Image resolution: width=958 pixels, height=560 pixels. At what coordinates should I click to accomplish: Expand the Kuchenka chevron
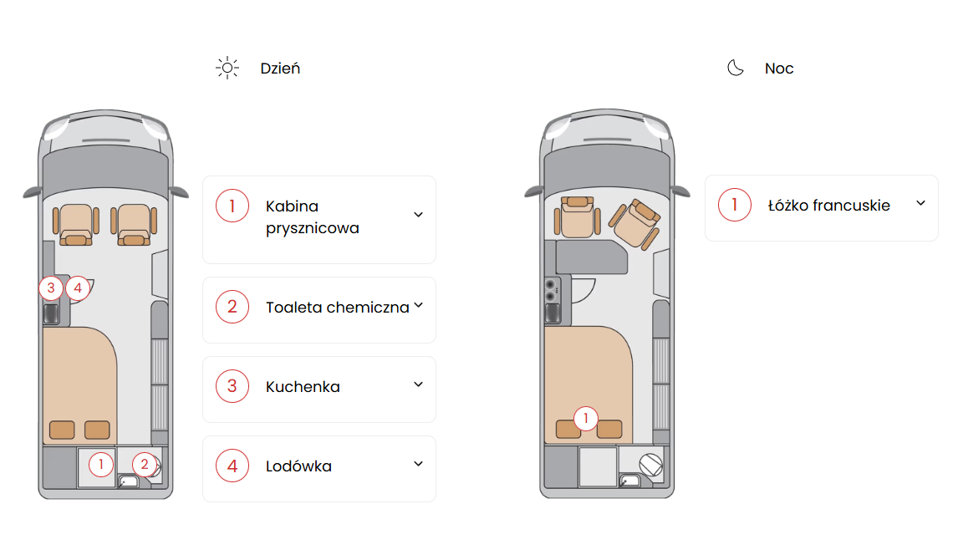point(419,384)
